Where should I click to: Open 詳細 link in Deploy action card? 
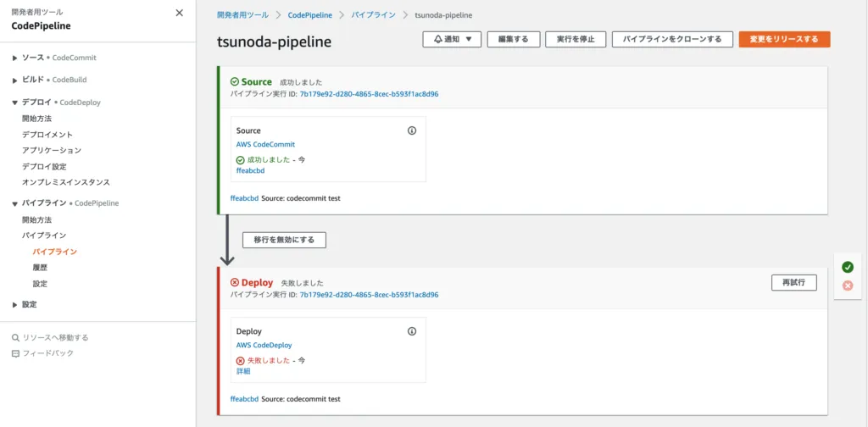pyautogui.click(x=243, y=371)
